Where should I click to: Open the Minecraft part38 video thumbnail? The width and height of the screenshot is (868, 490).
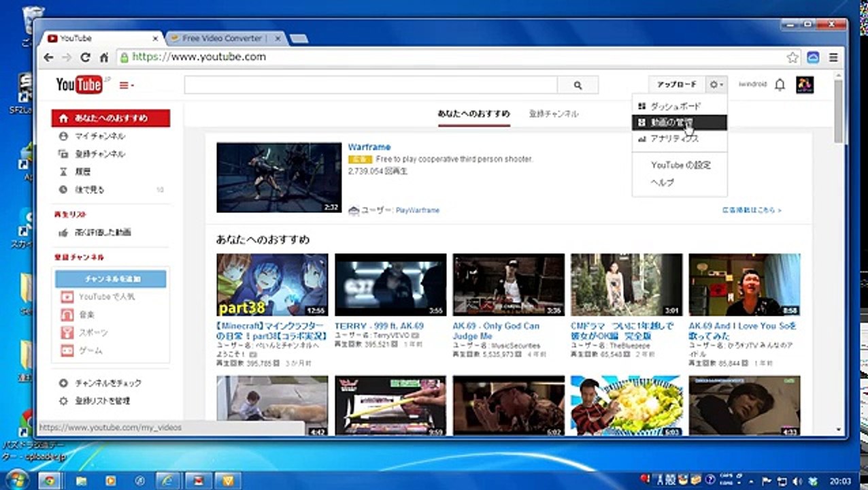pos(272,285)
